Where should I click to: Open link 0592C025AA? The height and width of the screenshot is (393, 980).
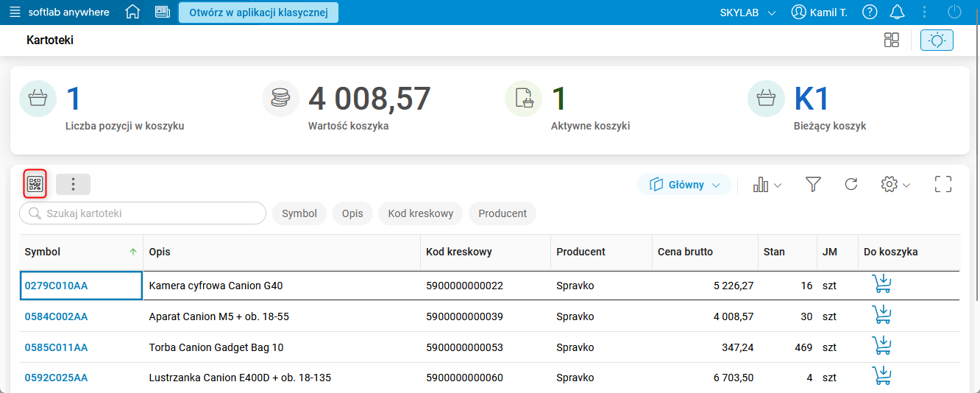tap(56, 378)
